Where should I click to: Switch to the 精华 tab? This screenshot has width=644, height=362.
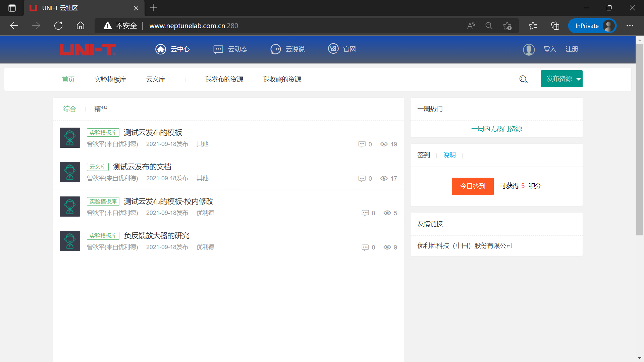click(x=101, y=109)
